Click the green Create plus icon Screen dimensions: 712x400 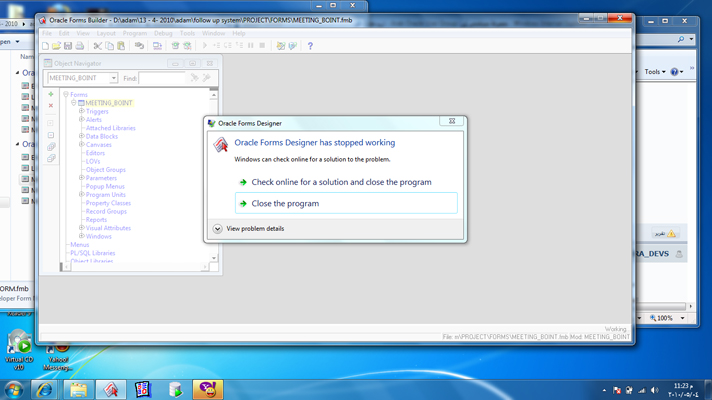(51, 95)
